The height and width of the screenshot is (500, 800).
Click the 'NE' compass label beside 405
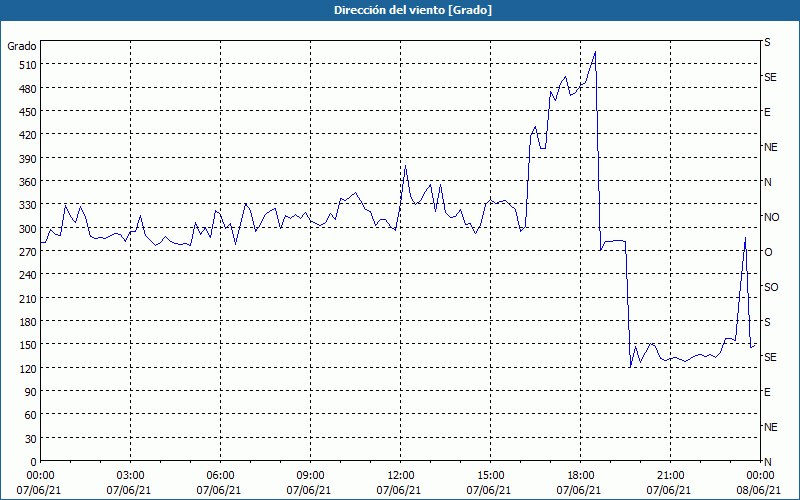pyautogui.click(x=771, y=147)
